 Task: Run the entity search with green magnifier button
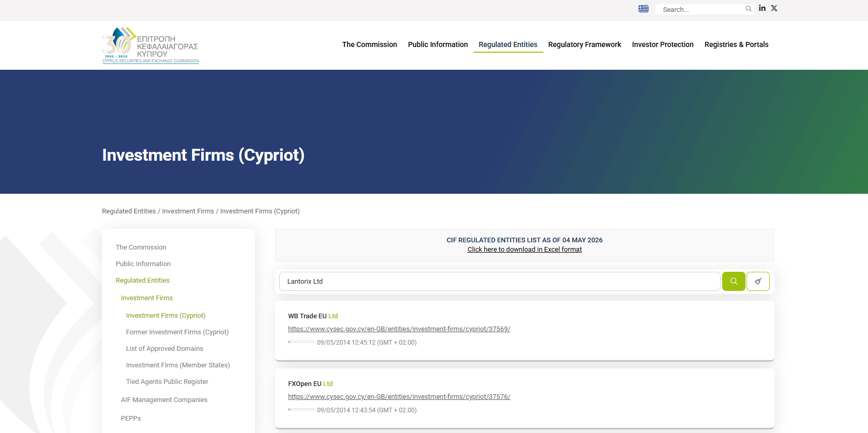(734, 282)
